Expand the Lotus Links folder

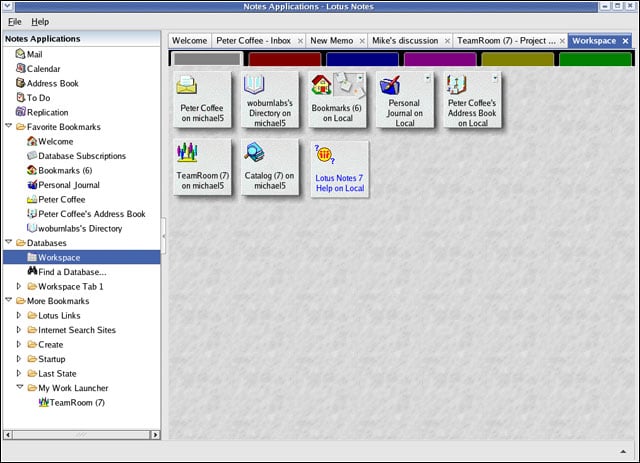pyautogui.click(x=18, y=315)
